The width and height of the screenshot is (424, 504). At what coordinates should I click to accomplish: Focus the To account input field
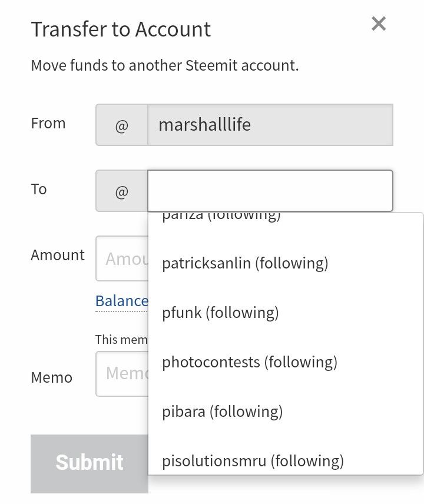tap(270, 191)
